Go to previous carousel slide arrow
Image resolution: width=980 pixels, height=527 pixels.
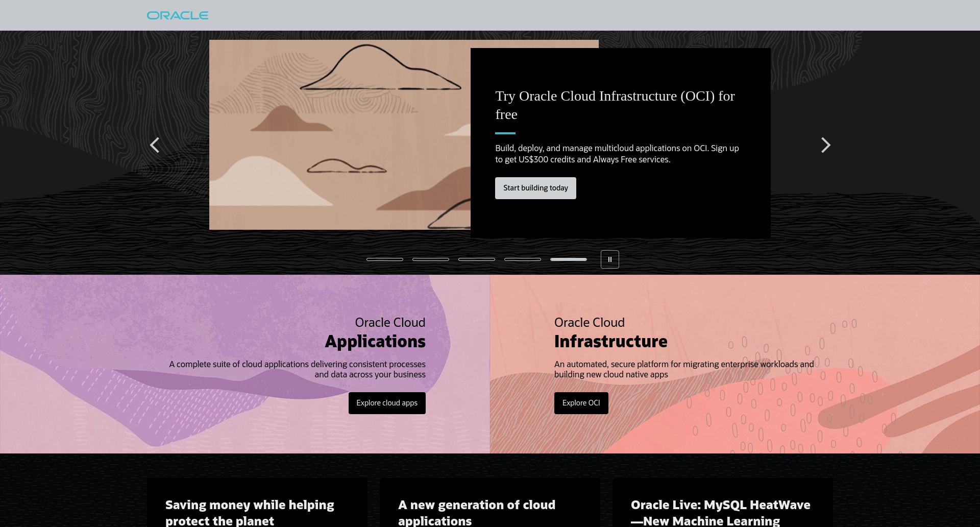coord(155,145)
